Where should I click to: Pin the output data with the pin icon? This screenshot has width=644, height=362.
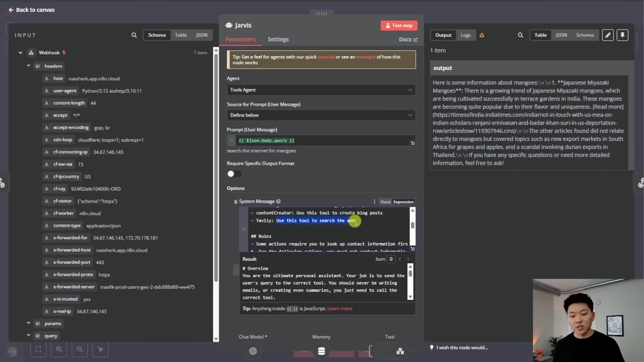pyautogui.click(x=622, y=35)
